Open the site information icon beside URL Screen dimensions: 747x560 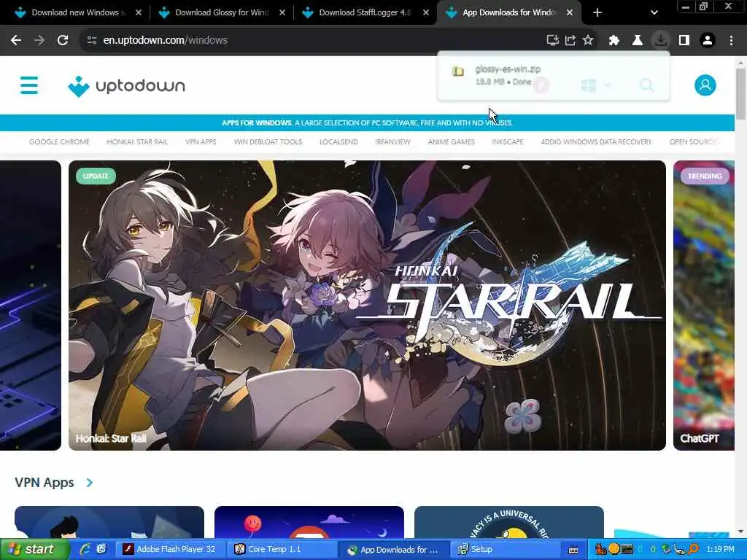[x=92, y=41]
